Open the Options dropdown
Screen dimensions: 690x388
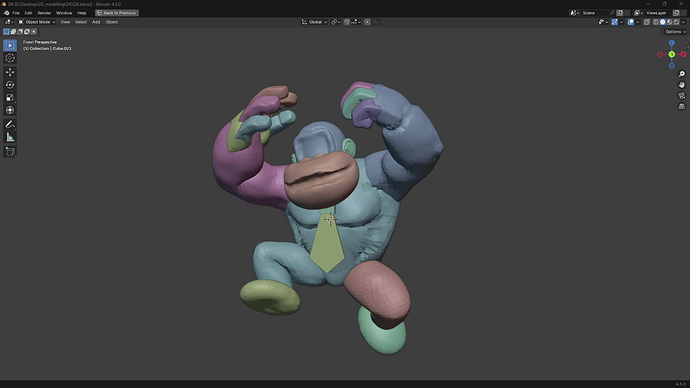675,32
